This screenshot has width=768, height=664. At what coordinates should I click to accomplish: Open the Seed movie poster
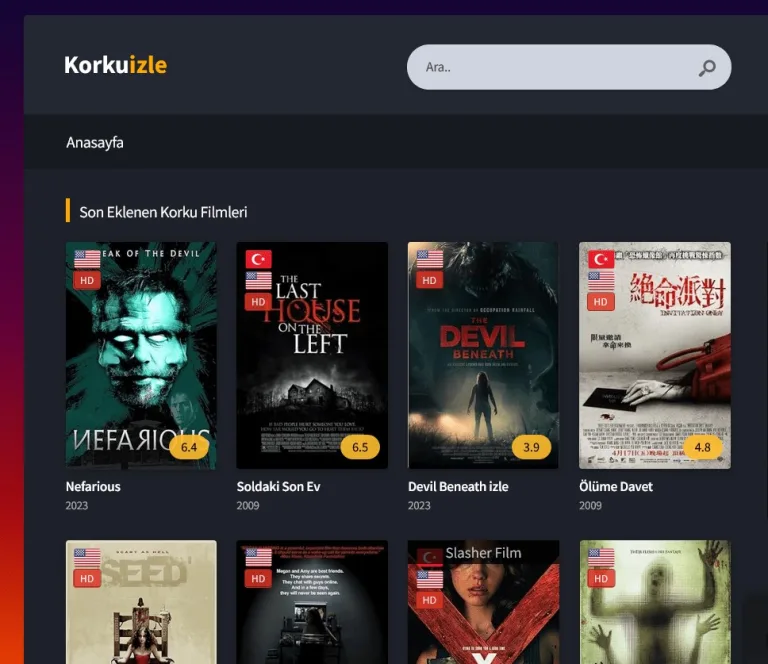[141, 602]
